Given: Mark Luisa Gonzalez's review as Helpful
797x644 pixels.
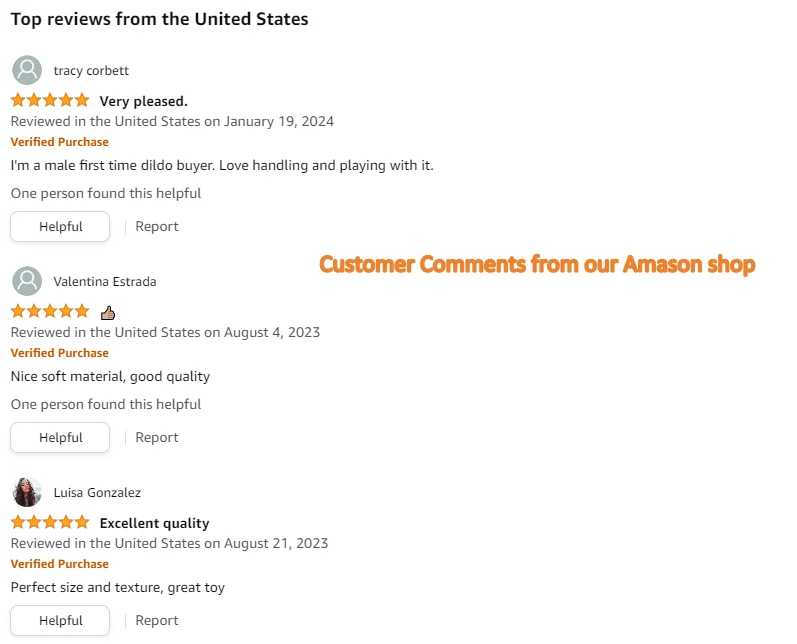Looking at the screenshot, I should point(60,620).
